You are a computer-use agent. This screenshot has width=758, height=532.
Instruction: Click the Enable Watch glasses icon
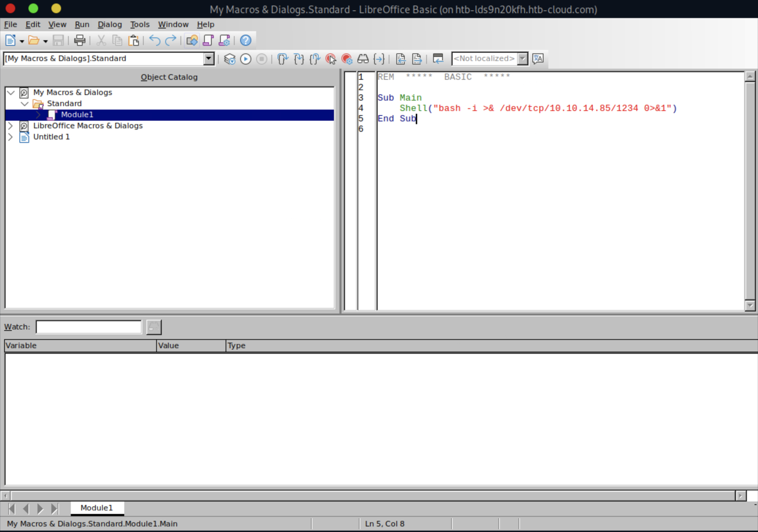tap(363, 59)
